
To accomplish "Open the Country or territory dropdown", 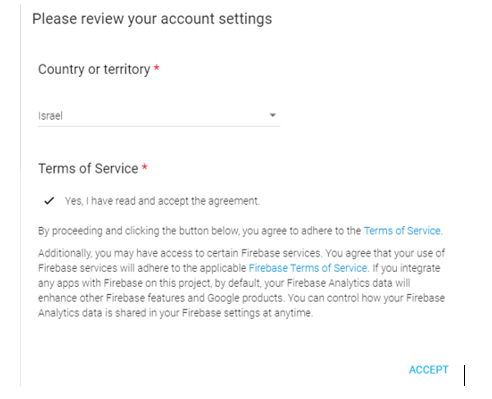I will (x=159, y=116).
